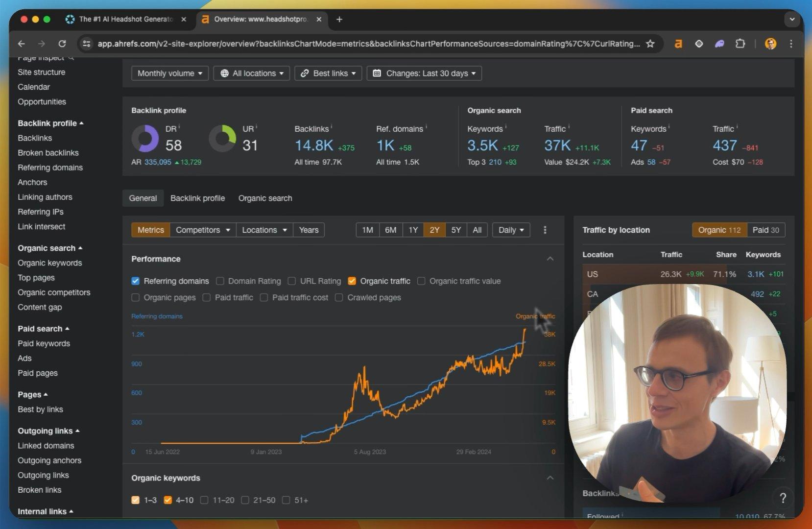Enable Organic pages checkbox
The width and height of the screenshot is (812, 529).
[x=136, y=297]
